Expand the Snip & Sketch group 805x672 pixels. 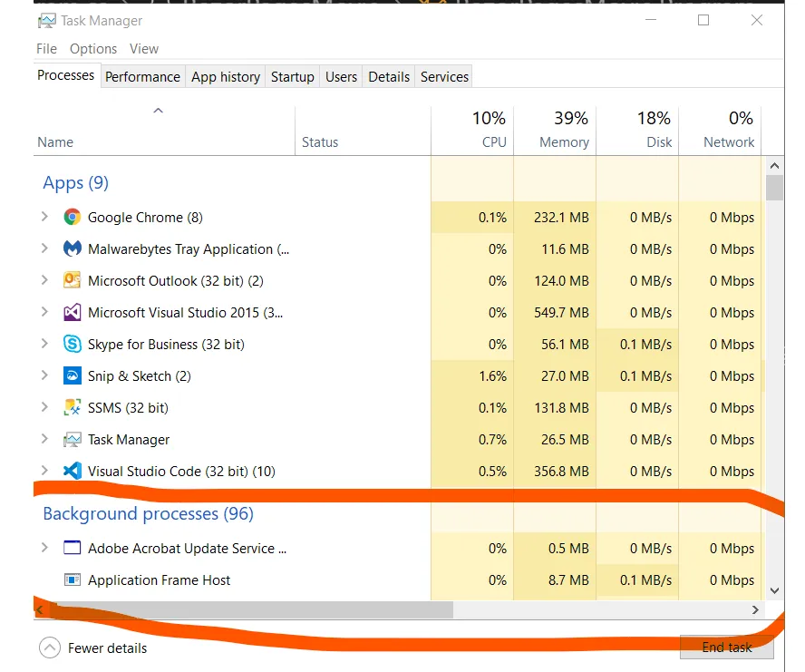44,375
